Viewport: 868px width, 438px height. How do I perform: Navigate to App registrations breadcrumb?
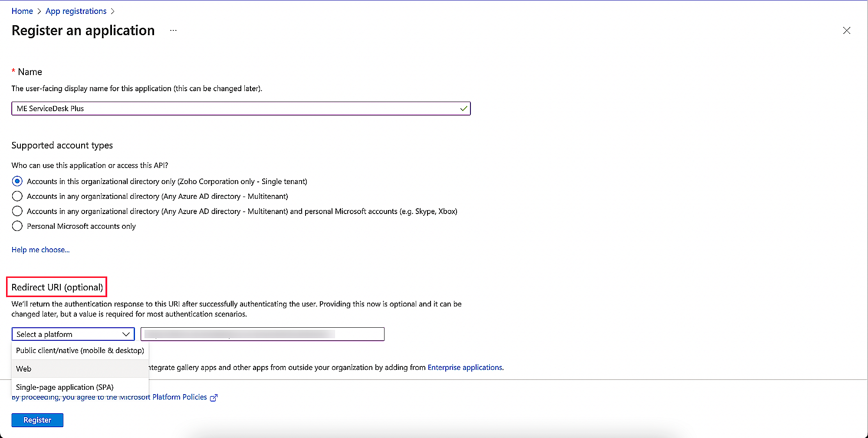click(x=76, y=11)
